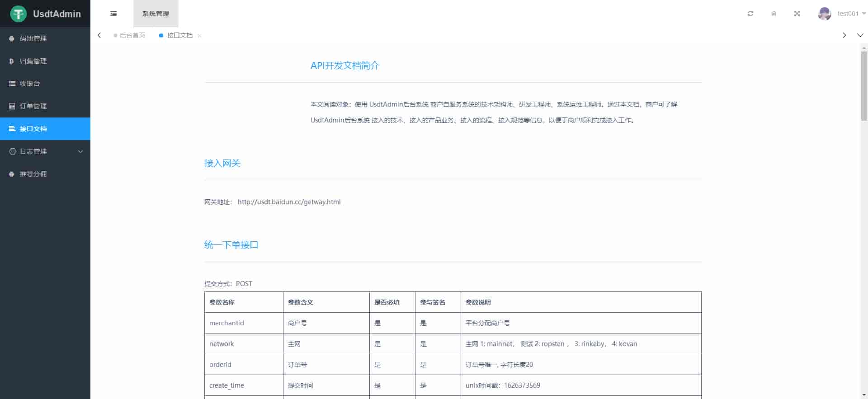The width and height of the screenshot is (868, 399).
Task: Click the vertical scrollbar thumb
Action: [x=864, y=86]
